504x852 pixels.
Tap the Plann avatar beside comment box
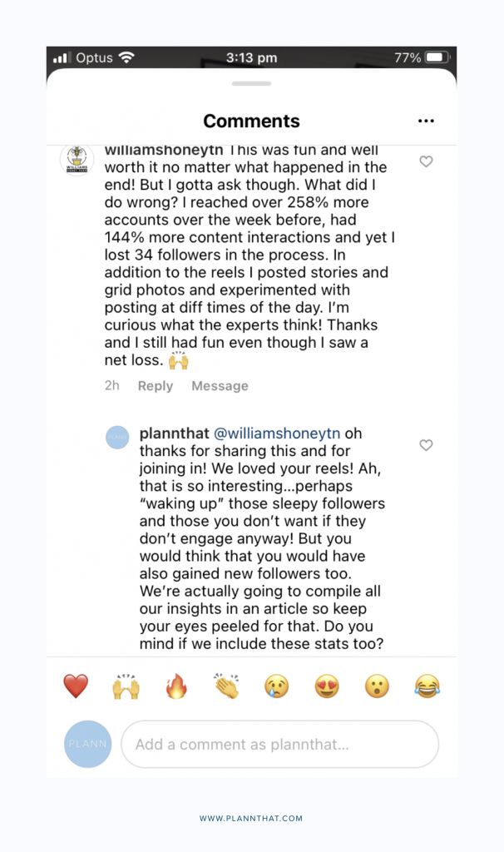coord(87,744)
